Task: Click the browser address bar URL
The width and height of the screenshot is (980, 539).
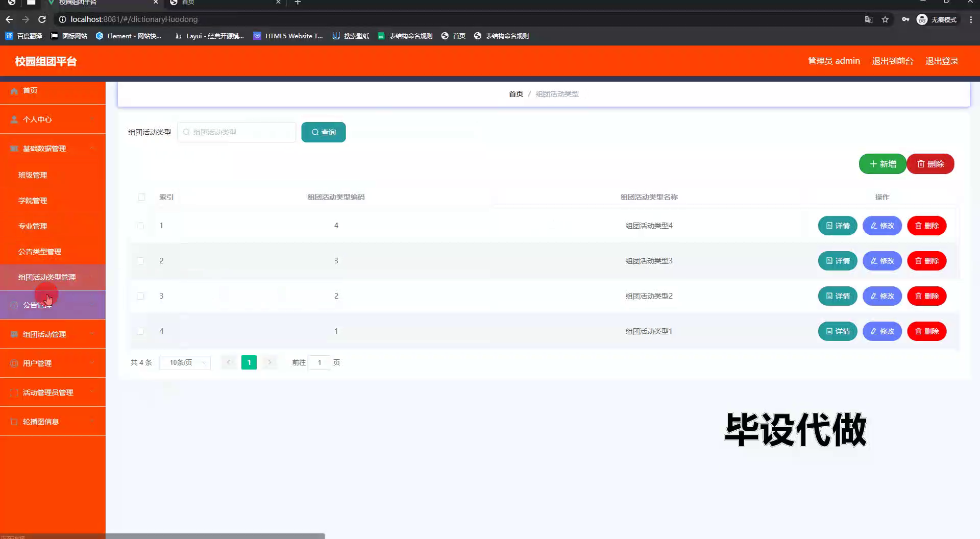Action: tap(134, 19)
